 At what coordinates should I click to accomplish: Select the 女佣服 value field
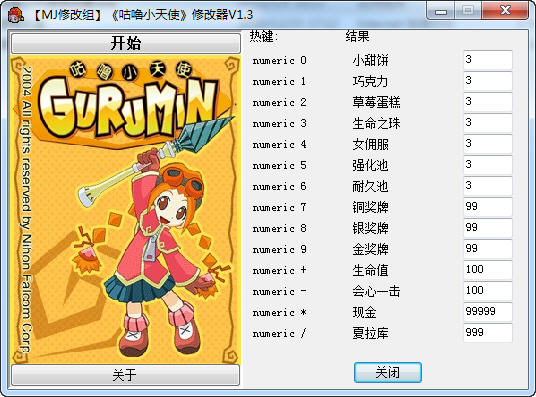tap(488, 144)
